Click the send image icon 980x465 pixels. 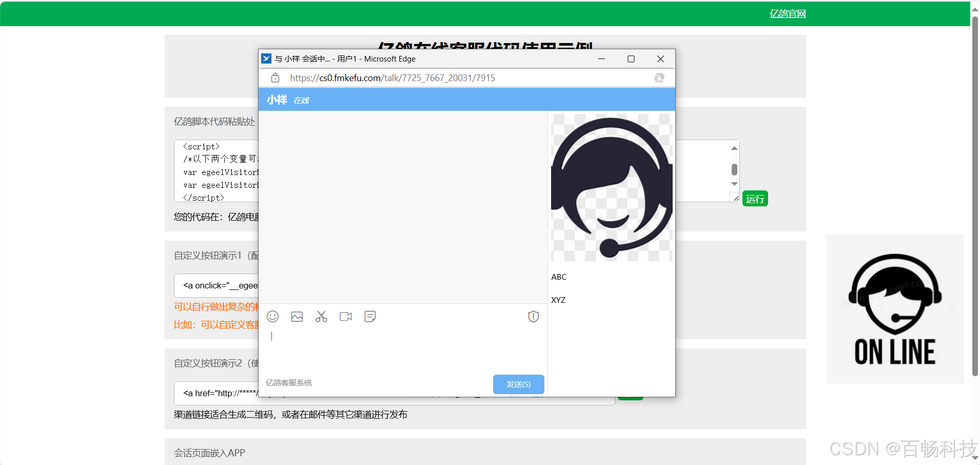tap(297, 317)
